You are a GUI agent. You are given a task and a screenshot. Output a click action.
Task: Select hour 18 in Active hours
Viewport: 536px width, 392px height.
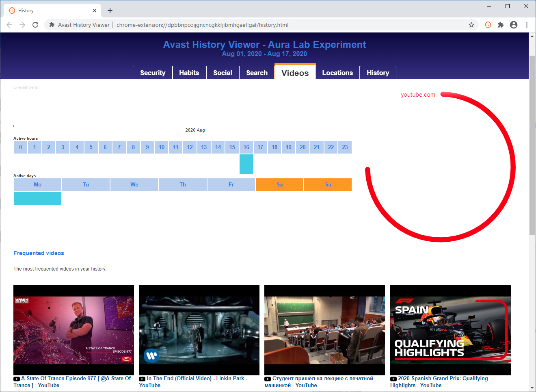(274, 147)
